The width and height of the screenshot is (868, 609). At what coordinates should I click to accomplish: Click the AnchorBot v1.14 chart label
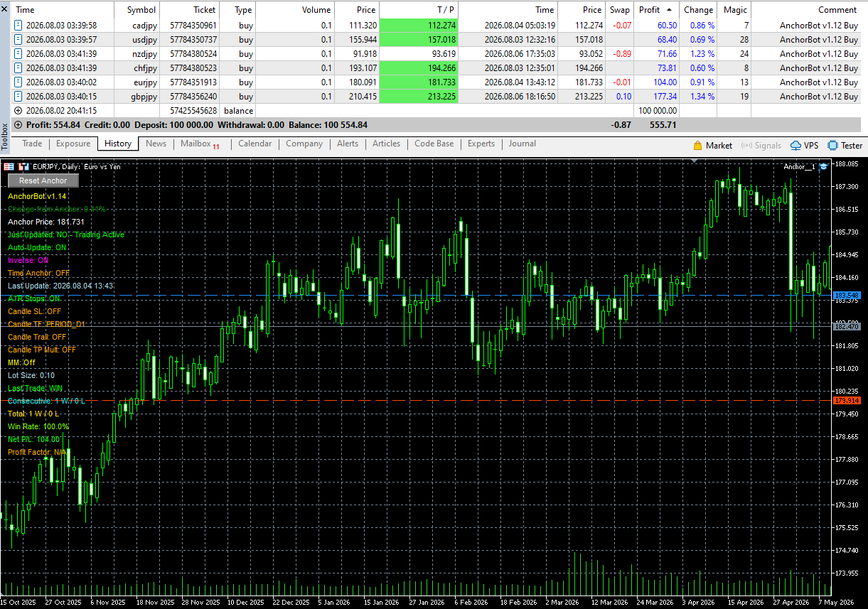point(37,196)
